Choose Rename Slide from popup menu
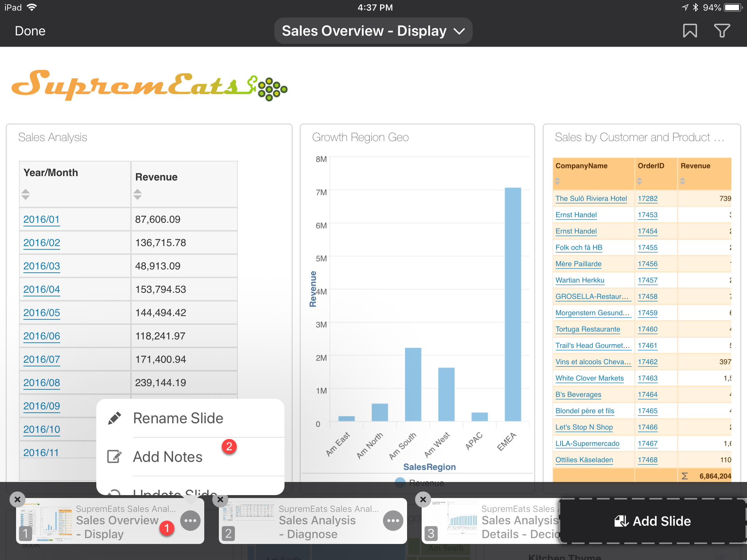Image resolution: width=747 pixels, height=560 pixels. pos(178,418)
